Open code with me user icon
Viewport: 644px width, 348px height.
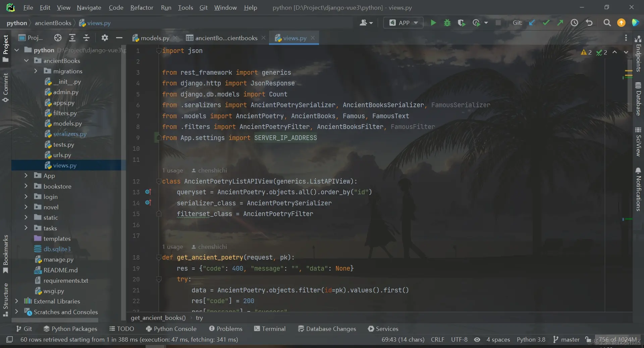point(366,23)
